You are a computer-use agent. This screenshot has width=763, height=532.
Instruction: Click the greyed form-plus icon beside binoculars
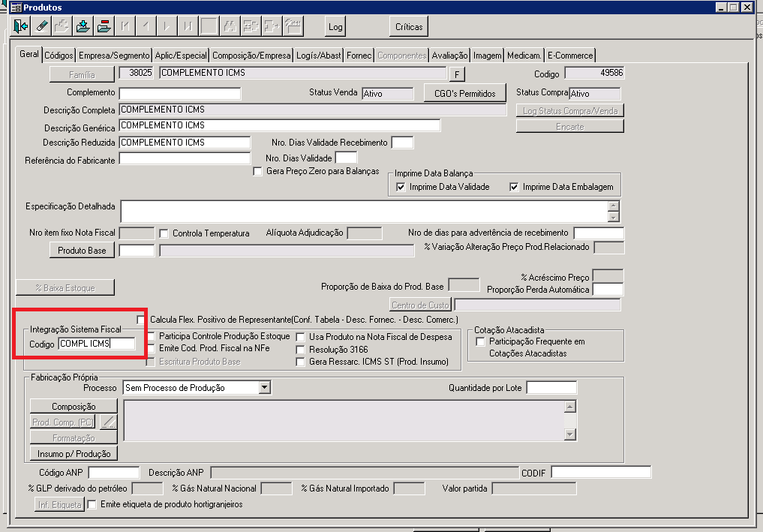[251, 26]
